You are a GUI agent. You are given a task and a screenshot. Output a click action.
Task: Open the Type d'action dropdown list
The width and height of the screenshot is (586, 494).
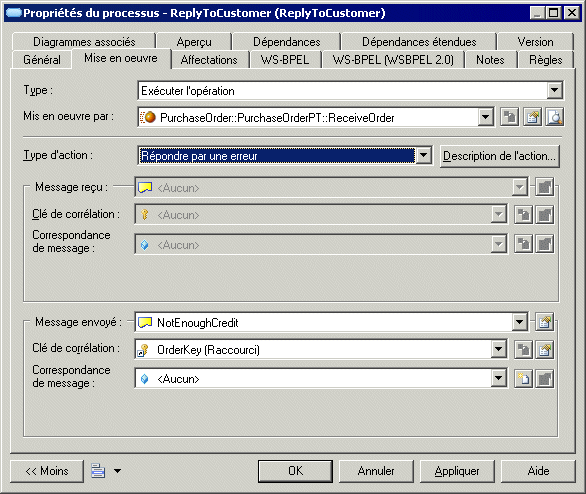(x=424, y=155)
